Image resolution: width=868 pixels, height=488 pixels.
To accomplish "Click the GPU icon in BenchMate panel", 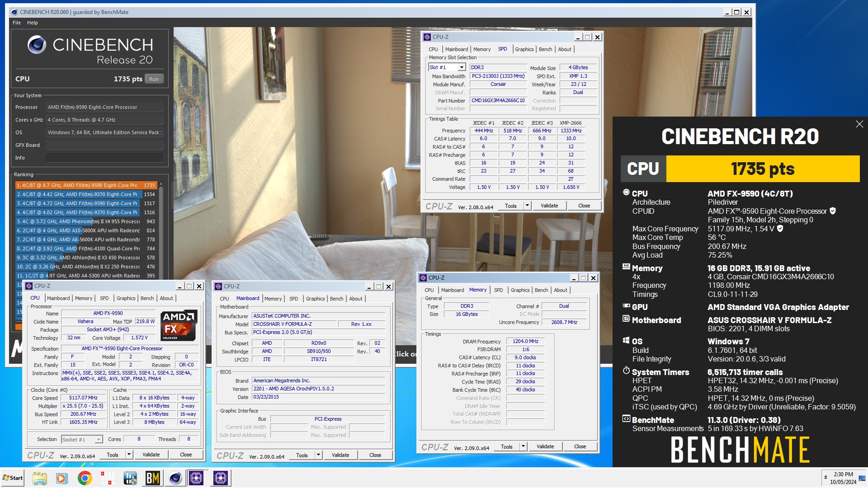I will click(626, 306).
